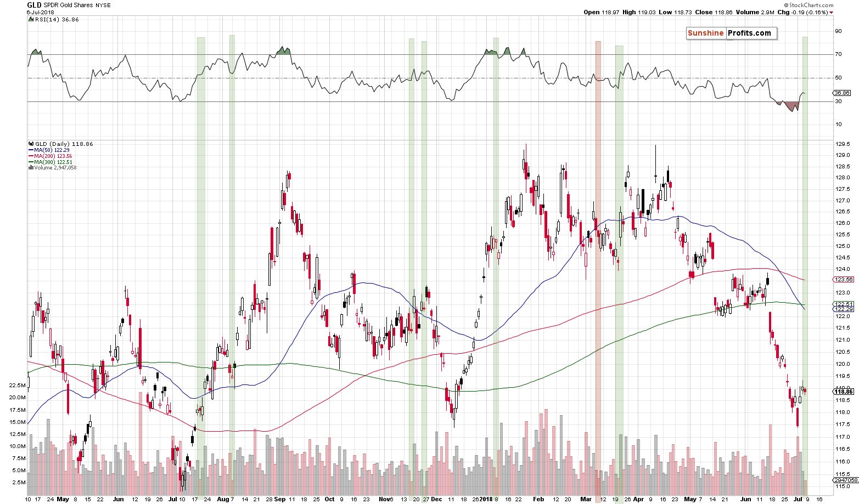The height and width of the screenshot is (504, 859).
Task: Click the 22.5M volume axis label
Action: 17,386
